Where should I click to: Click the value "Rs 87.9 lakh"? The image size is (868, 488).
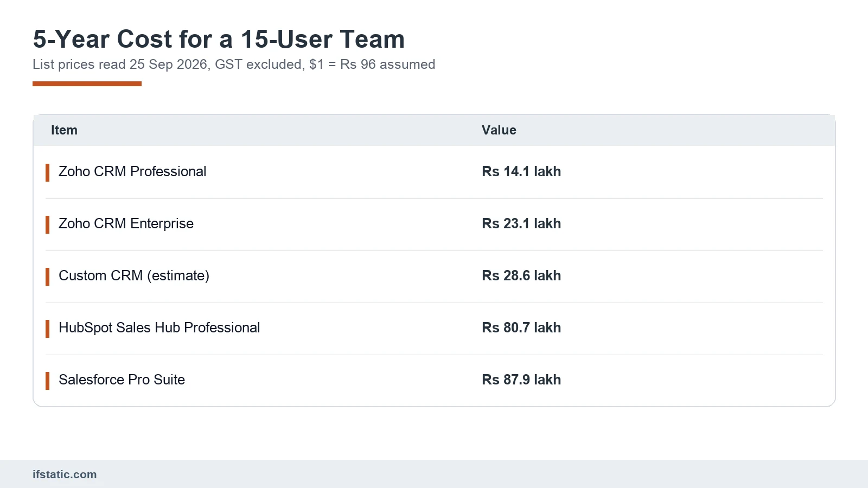click(x=521, y=380)
